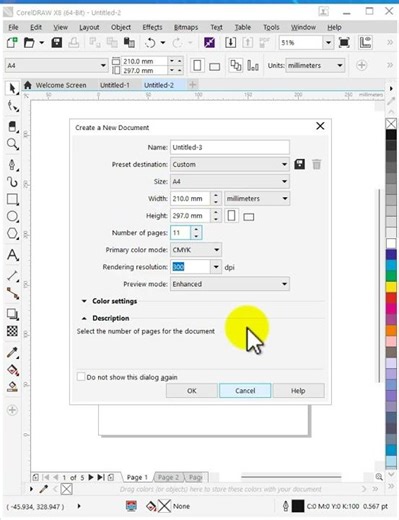Viewport: 399px width, 520px height.
Task: Click the Full-screen preview icon
Action: [x=344, y=43]
